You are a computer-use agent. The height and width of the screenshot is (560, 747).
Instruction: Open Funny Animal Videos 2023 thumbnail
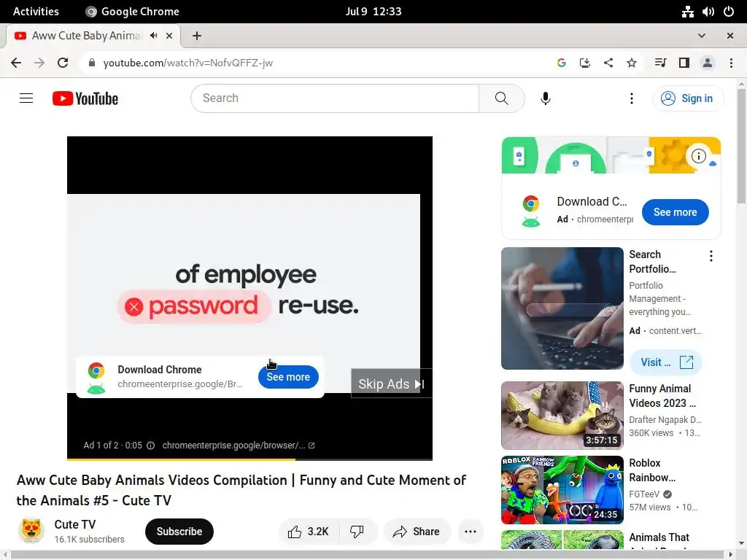click(562, 415)
